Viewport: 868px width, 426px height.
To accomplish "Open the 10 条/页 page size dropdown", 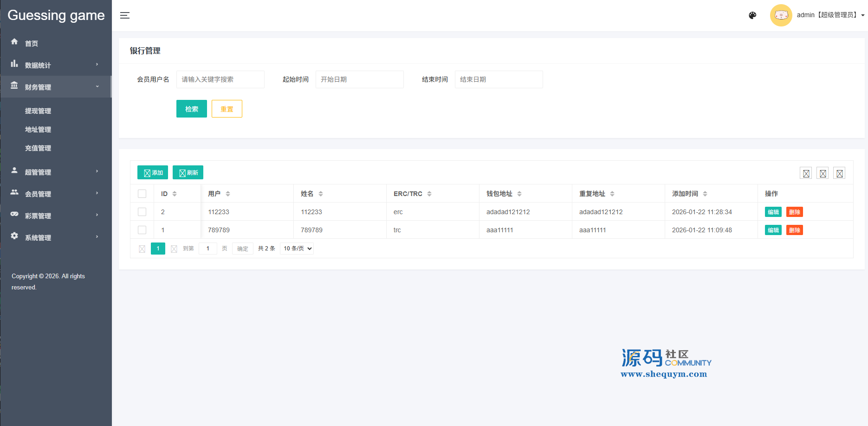I will click(297, 249).
